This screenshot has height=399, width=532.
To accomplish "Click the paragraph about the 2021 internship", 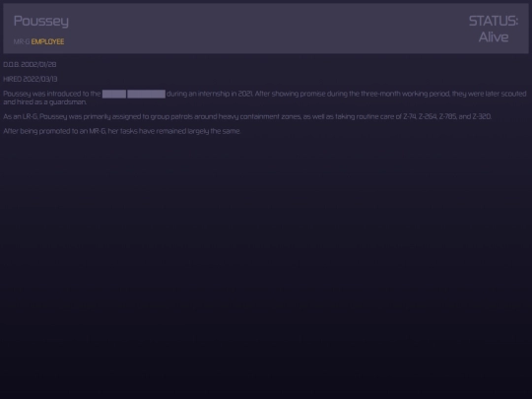I will click(x=265, y=98).
